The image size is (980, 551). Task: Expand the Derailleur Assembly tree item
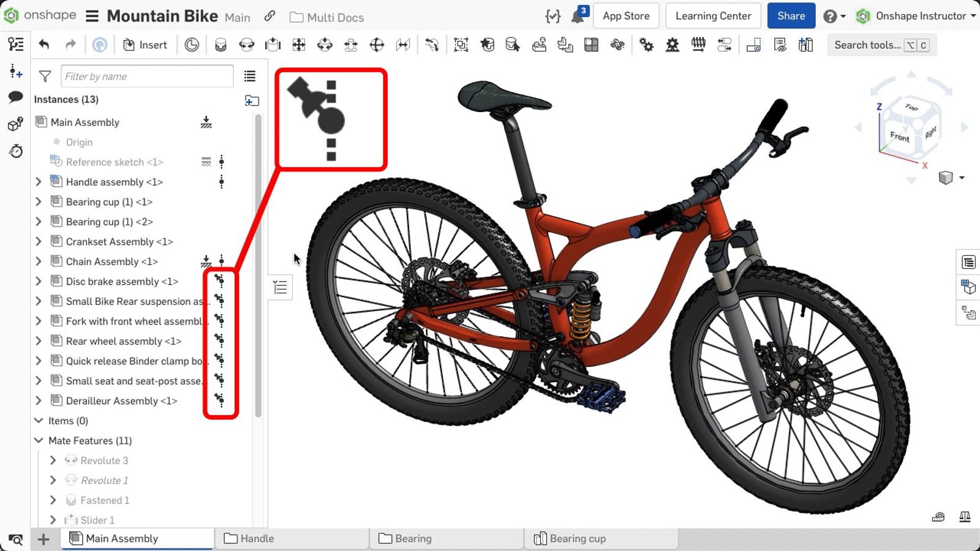39,401
